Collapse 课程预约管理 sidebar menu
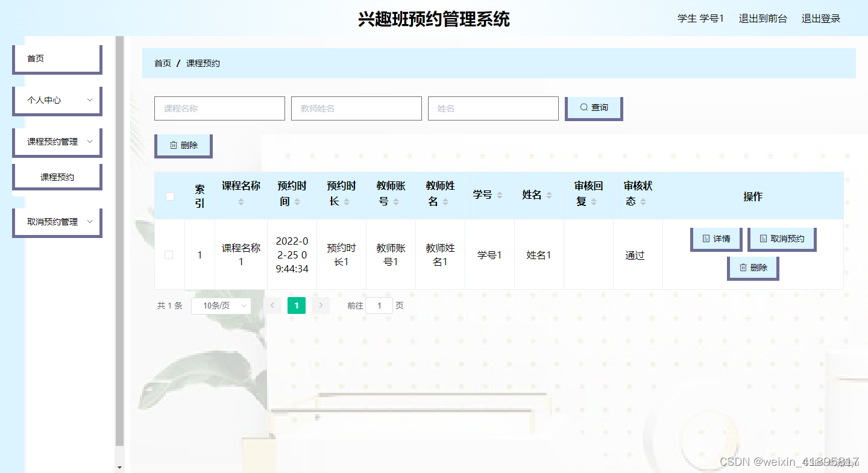 (57, 142)
